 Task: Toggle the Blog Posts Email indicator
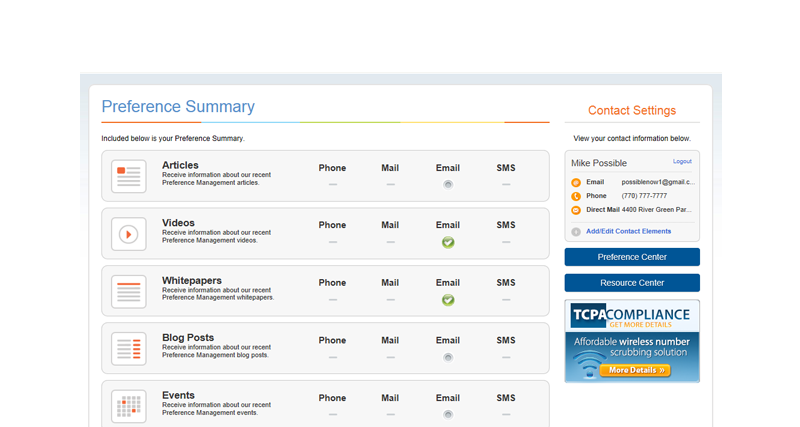click(x=448, y=358)
